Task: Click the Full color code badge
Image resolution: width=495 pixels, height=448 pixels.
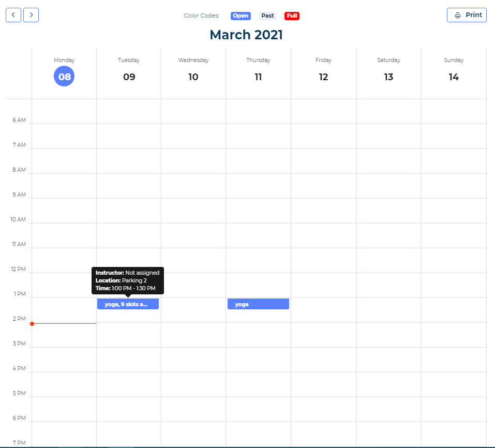Action: tap(292, 16)
